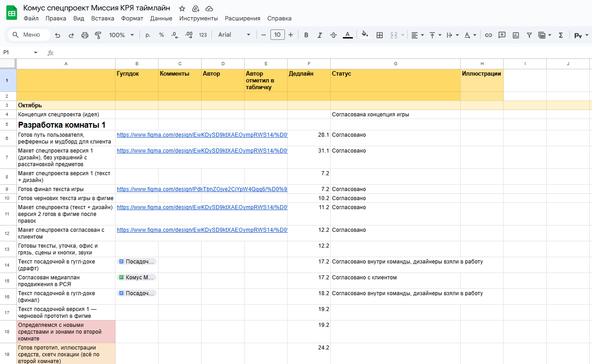Click the Print icon in toolbar
This screenshot has height=364, width=592.
click(85, 35)
